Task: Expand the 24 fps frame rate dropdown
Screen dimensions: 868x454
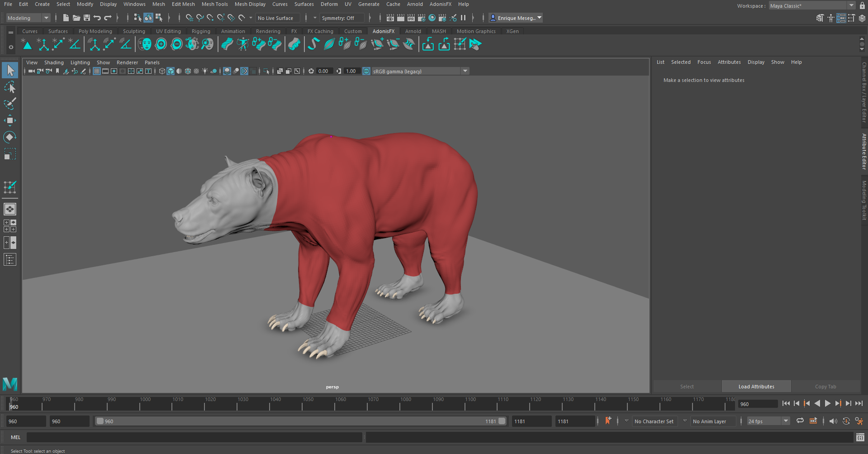Action: coord(786,421)
